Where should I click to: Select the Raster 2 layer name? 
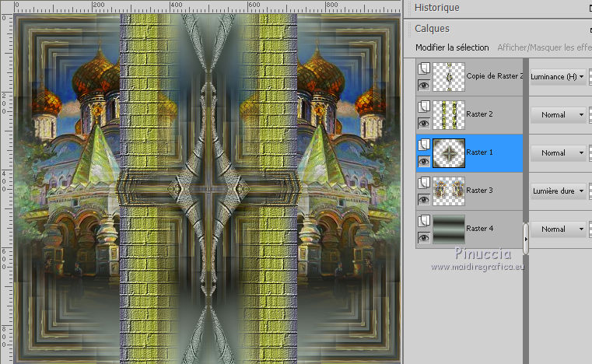[x=479, y=114]
